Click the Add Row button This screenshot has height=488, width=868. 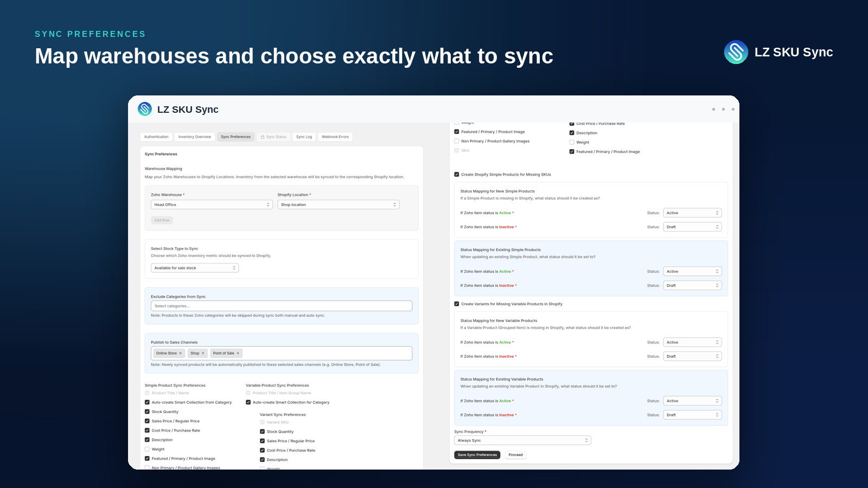click(162, 220)
